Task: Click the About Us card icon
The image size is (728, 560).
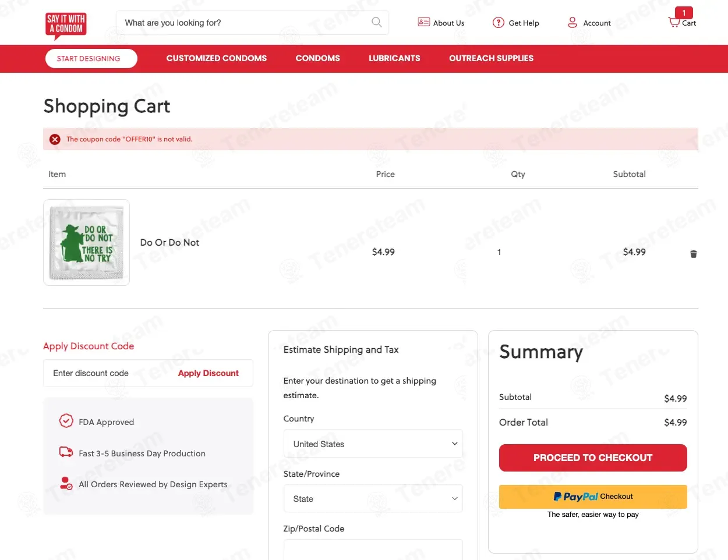Action: [x=423, y=22]
